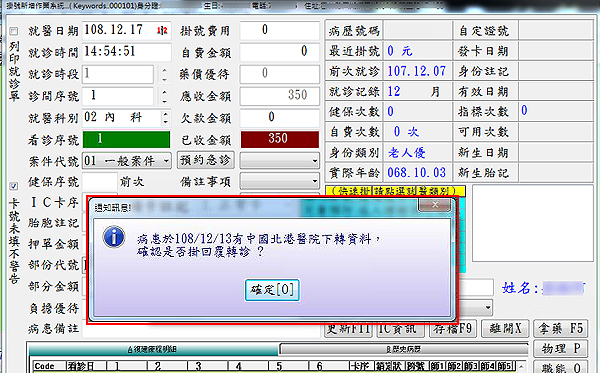Click the 就診時間 input field
This screenshot has height=373, width=600.
(127, 52)
